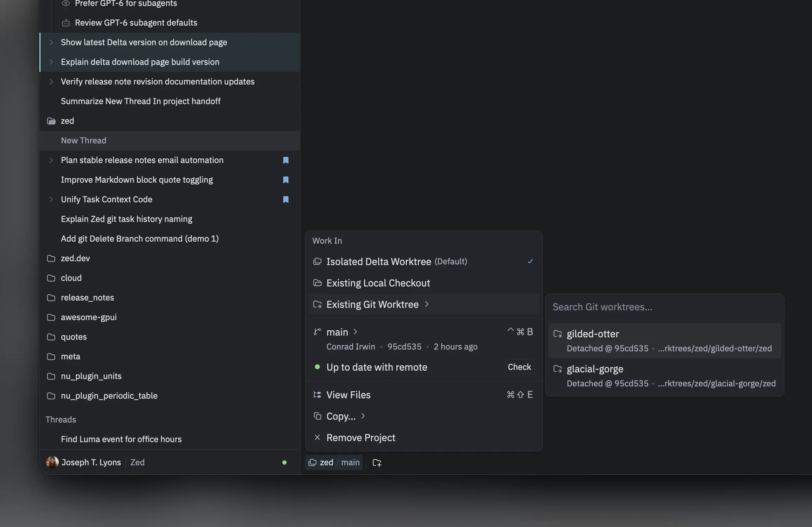Open the main branch submenu
The image size is (812, 527).
tap(342, 332)
